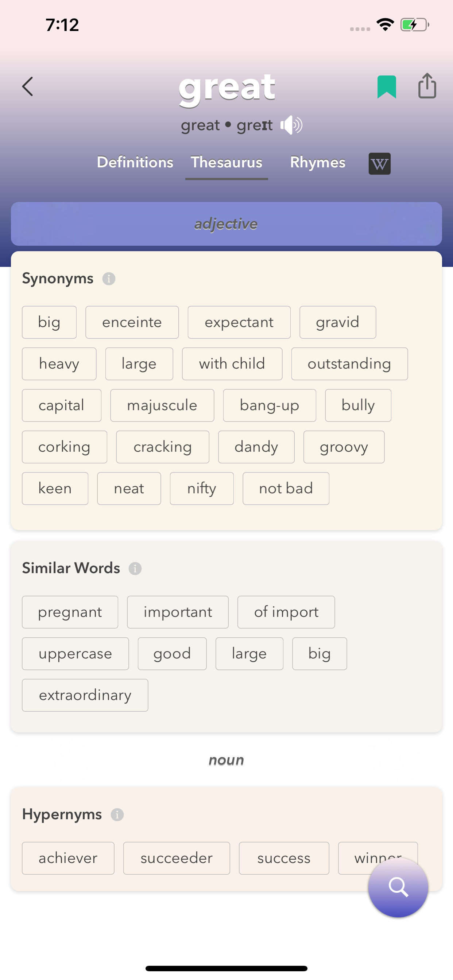Open the similar word "extraordinary"
The image size is (453, 980).
pos(85,695)
